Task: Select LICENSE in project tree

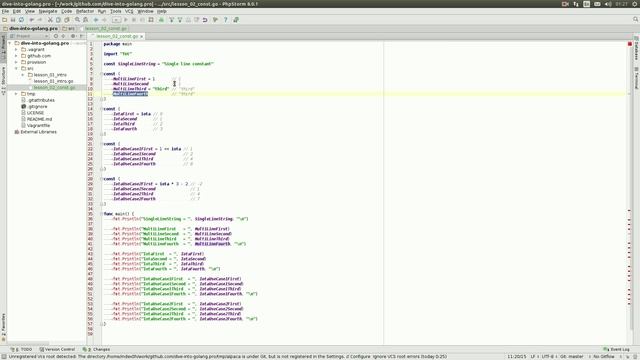Action: [35, 113]
